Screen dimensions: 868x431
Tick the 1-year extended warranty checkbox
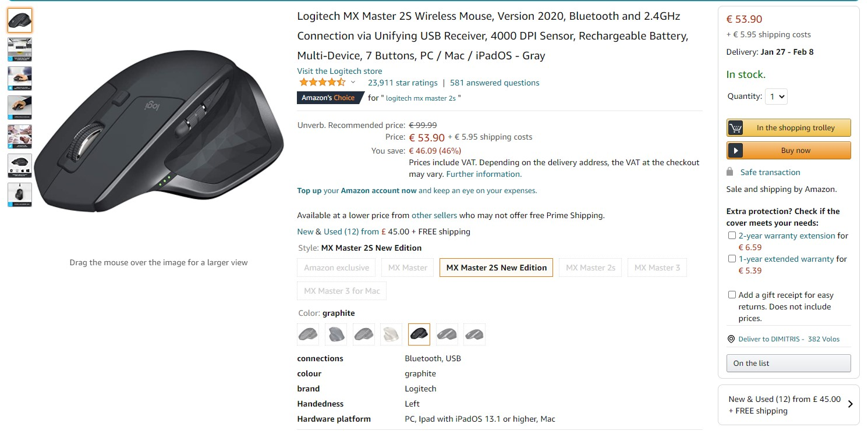coord(732,259)
